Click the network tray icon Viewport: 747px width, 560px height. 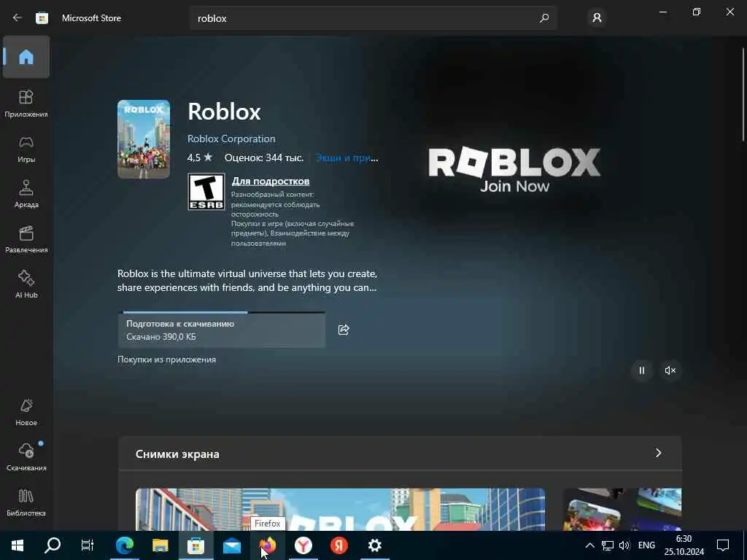click(x=608, y=545)
